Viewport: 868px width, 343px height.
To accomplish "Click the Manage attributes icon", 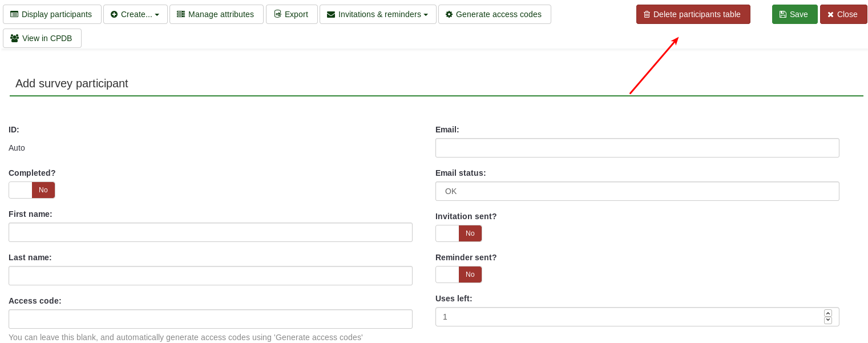I will (x=181, y=14).
